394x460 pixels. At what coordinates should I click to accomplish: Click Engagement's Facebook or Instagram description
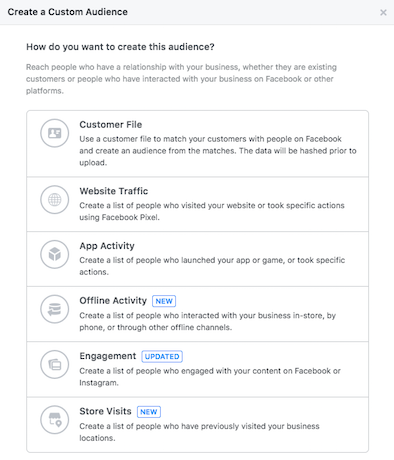[x=210, y=377]
